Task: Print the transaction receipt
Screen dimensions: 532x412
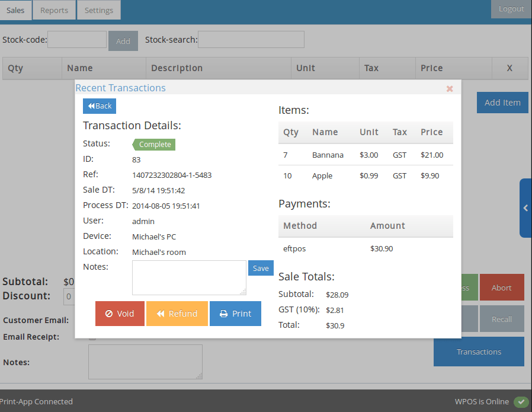Action: pos(235,314)
